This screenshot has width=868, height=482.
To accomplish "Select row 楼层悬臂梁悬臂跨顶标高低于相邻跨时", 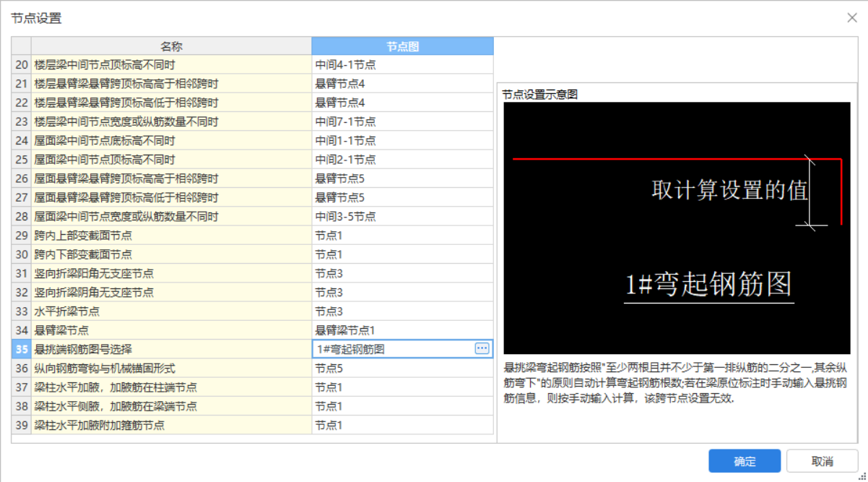I will pyautogui.click(x=171, y=103).
